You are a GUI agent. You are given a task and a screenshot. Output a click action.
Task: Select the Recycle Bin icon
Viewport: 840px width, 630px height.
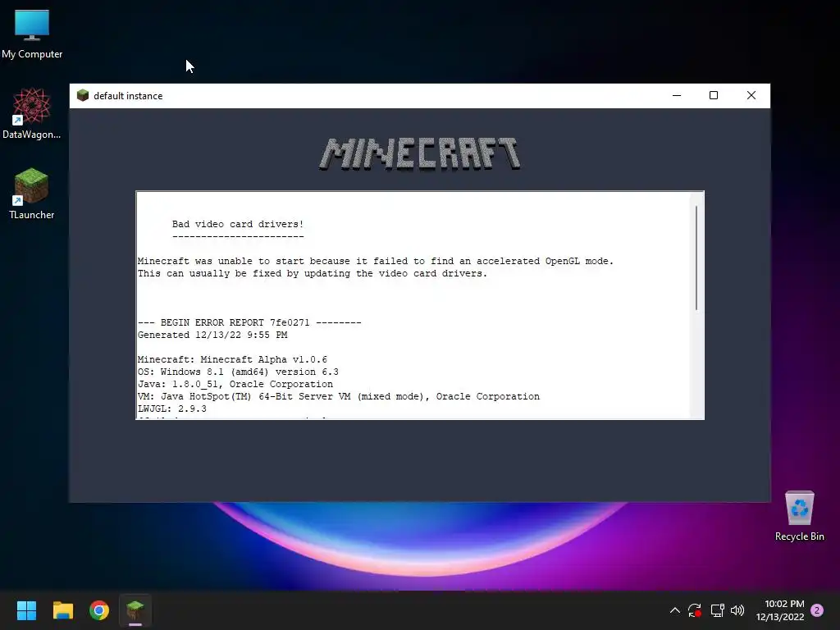click(799, 517)
